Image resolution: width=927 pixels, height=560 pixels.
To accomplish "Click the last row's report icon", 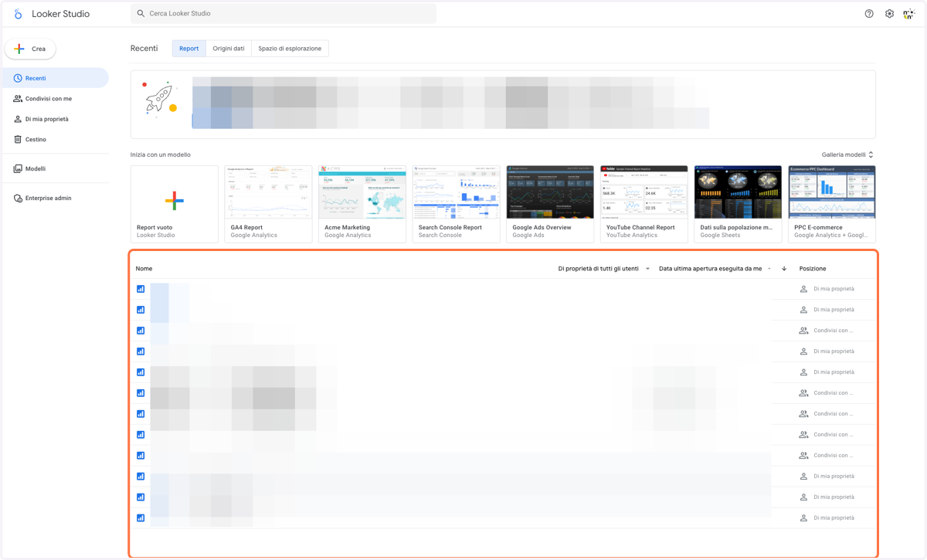I will tap(141, 518).
